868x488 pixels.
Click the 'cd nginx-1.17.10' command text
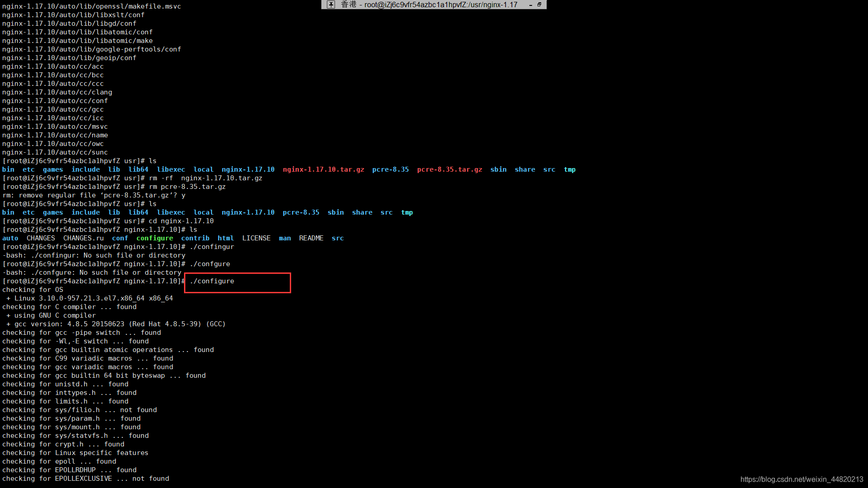(181, 221)
